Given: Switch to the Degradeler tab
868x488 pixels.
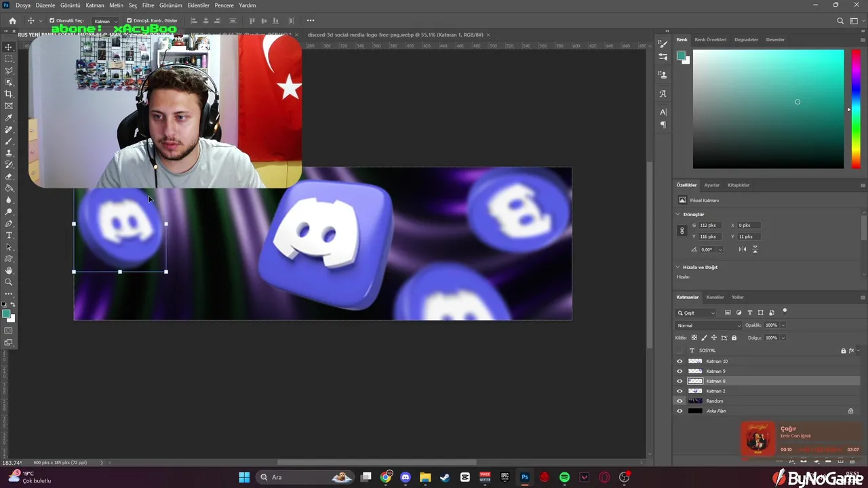Looking at the screenshot, I should [747, 39].
